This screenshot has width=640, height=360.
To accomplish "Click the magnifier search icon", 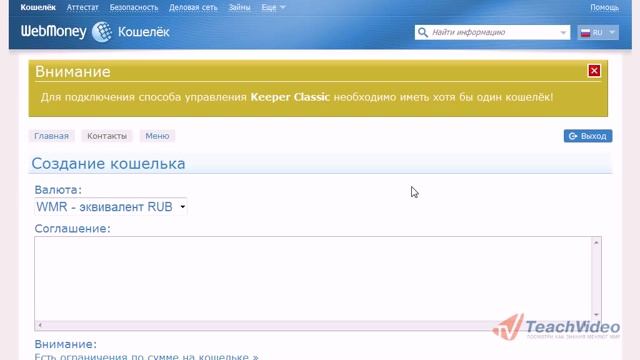I will (x=423, y=32).
